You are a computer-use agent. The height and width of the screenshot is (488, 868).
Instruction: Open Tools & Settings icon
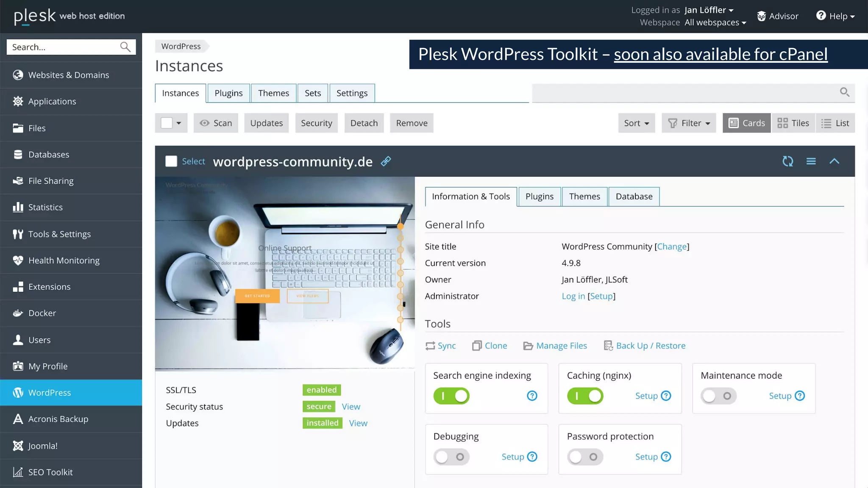point(18,234)
